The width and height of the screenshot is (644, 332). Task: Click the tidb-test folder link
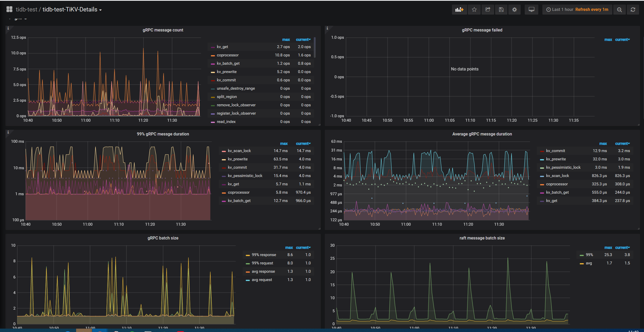click(x=26, y=10)
